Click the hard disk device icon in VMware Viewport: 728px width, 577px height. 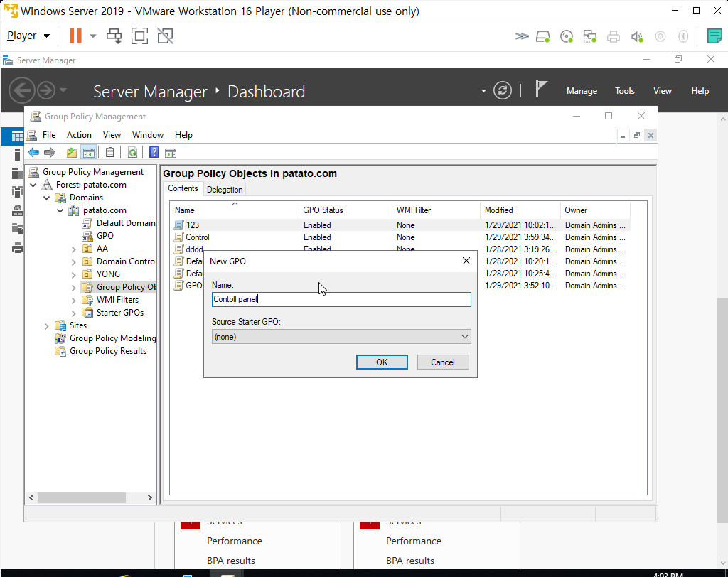tap(542, 36)
